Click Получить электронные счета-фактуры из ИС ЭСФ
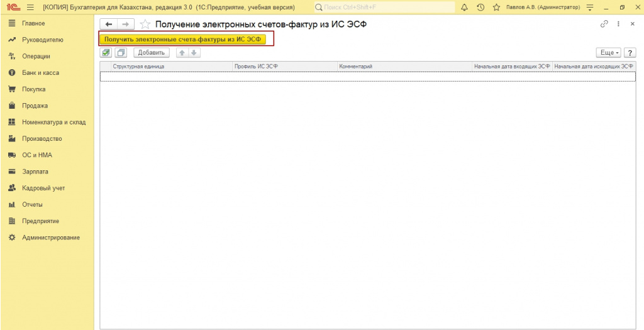This screenshot has height=330, width=644. point(186,39)
